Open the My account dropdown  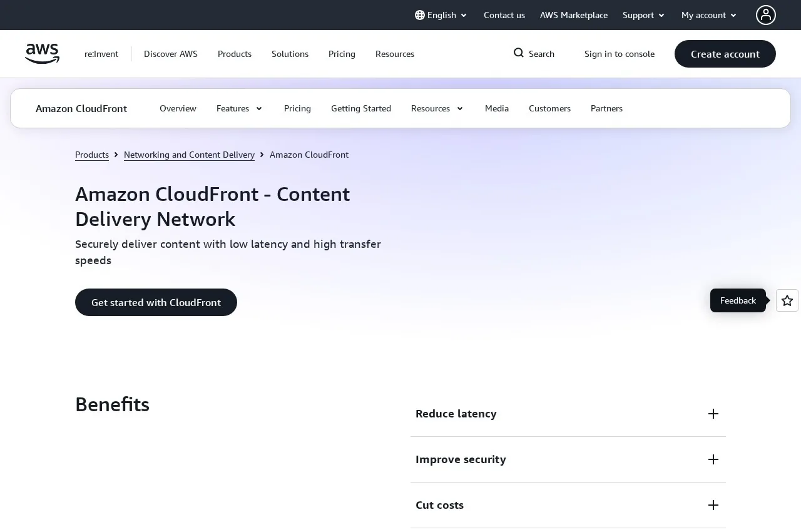coord(709,15)
